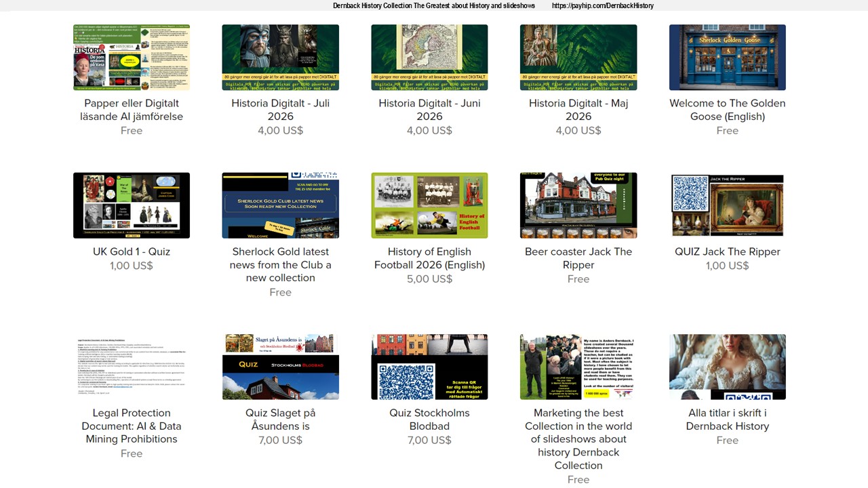Select the 'Legal Protection Document: AI & Data Mining' title
This screenshot has height=488, width=868.
(132, 426)
